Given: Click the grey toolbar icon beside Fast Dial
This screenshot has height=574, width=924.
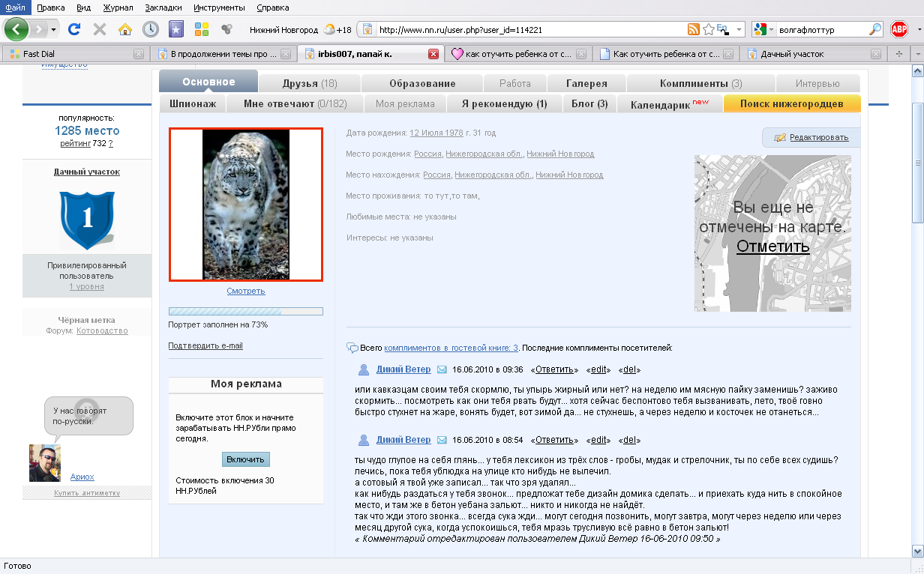Looking at the screenshot, I should 226,29.
